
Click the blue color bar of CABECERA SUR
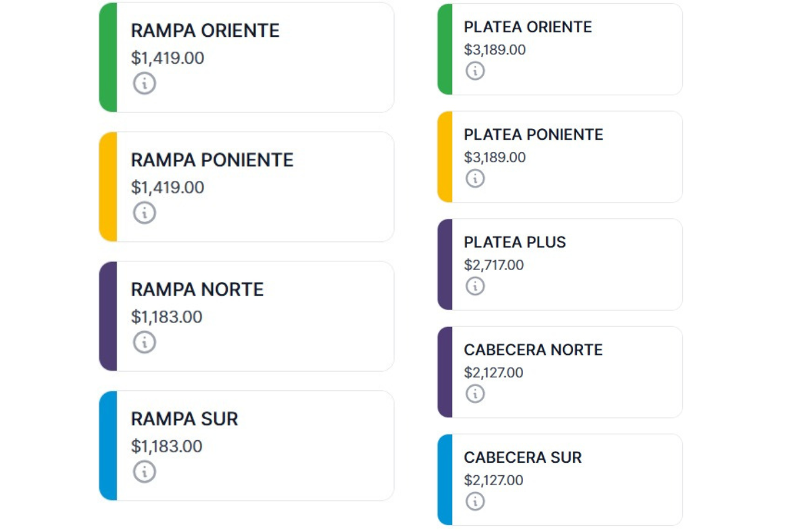pos(445,480)
